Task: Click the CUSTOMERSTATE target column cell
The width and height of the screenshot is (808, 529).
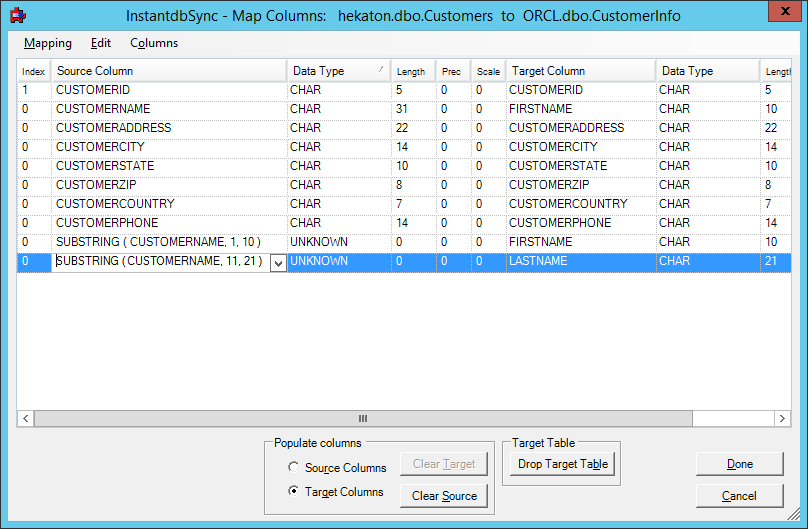Action: pos(581,166)
